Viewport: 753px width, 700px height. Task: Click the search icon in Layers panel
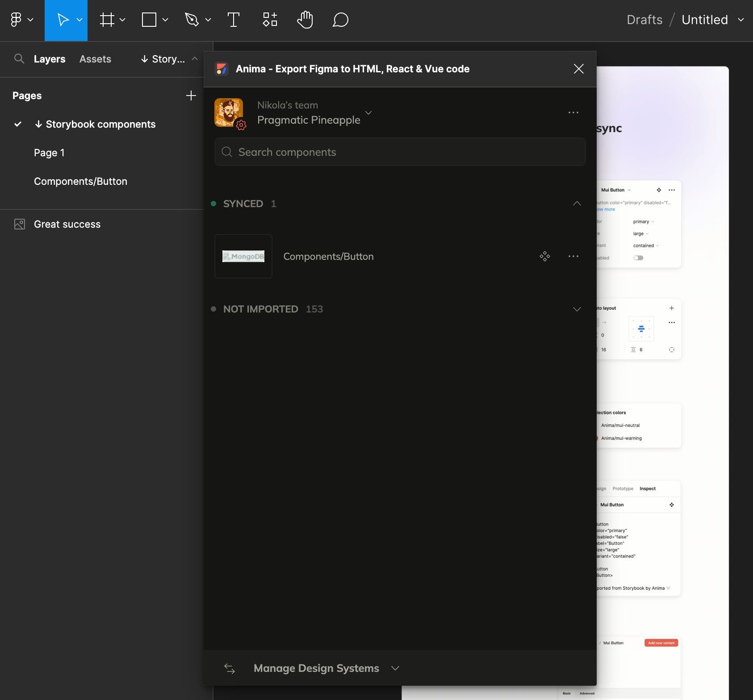pos(19,58)
